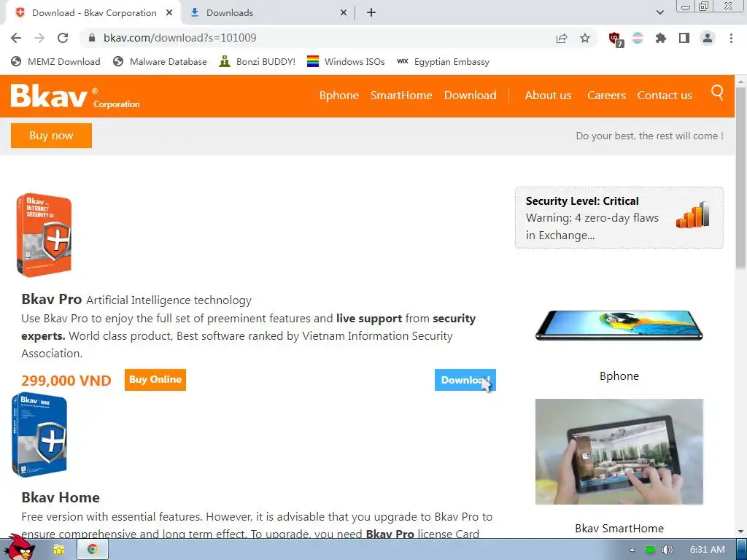Click the 299,000 VND price

coord(66,381)
